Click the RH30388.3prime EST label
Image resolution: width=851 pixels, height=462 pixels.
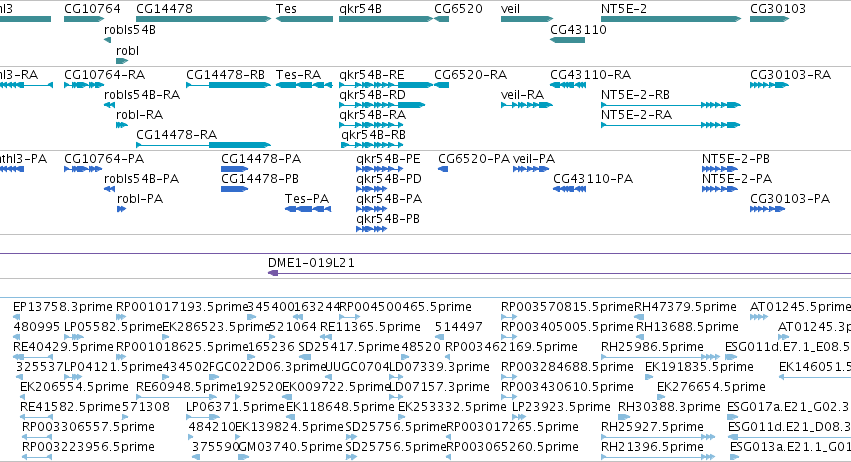coord(669,407)
